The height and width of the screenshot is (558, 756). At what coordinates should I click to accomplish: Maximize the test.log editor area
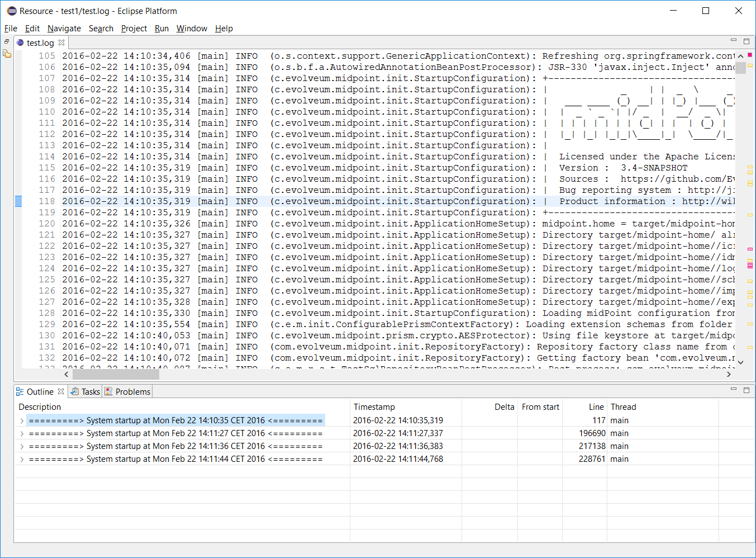(746, 41)
